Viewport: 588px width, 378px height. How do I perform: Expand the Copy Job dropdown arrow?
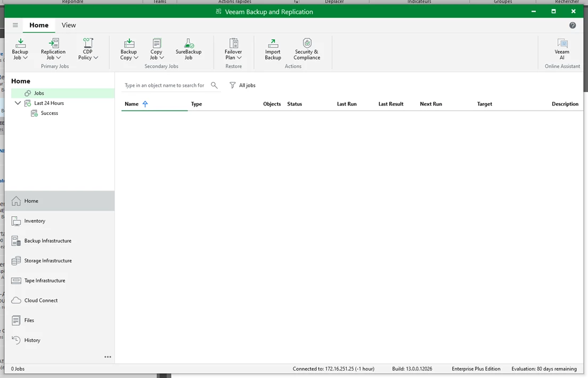point(161,57)
